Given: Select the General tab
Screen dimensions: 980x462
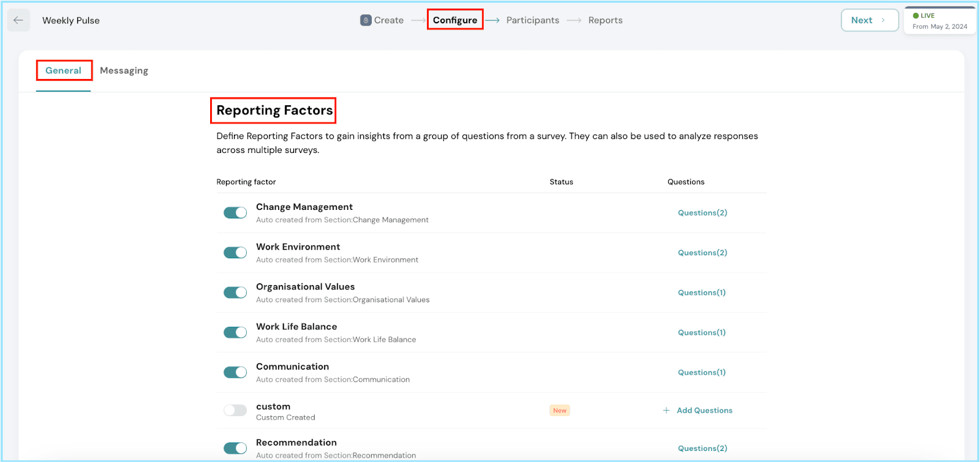Looking at the screenshot, I should [63, 71].
